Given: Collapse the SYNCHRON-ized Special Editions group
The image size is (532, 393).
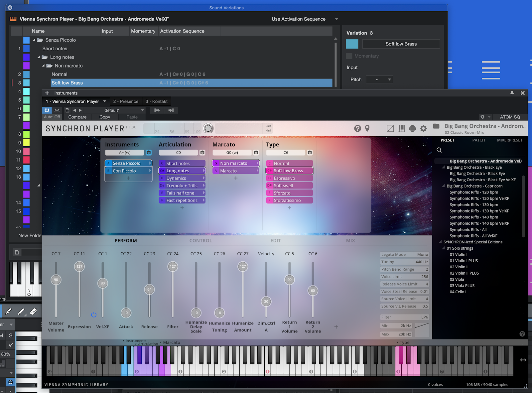Looking at the screenshot, I should [440, 242].
